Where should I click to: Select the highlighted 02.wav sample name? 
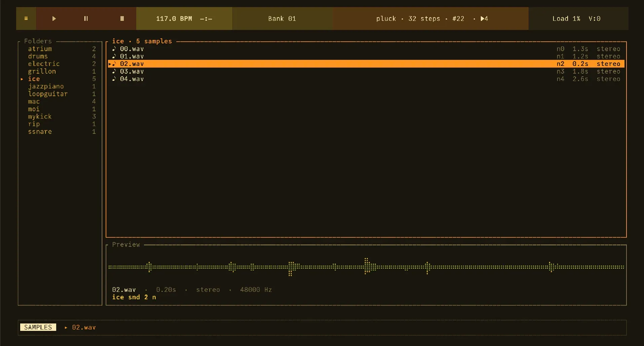click(x=132, y=64)
